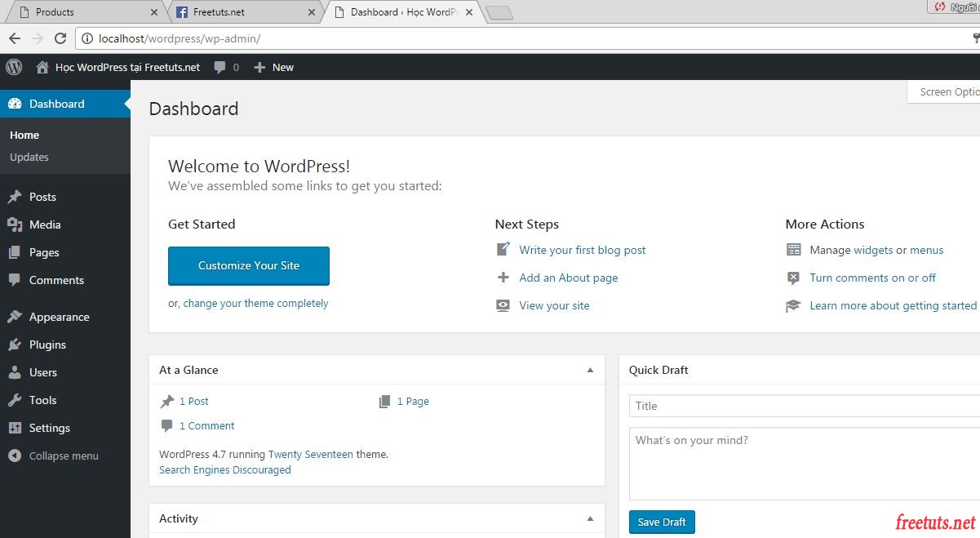Click the home icon in admin bar
Image resolution: width=980 pixels, height=538 pixels.
click(42, 68)
